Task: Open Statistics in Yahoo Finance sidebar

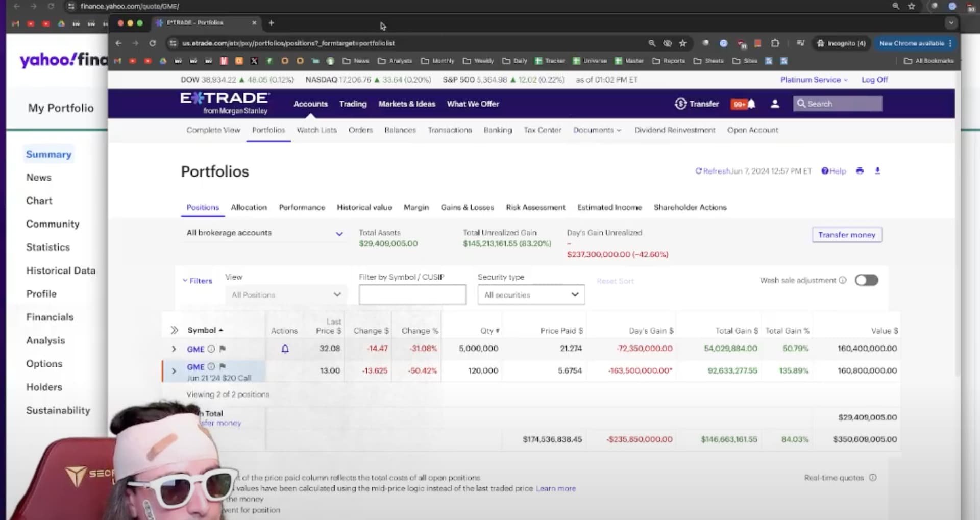Action: (48, 247)
